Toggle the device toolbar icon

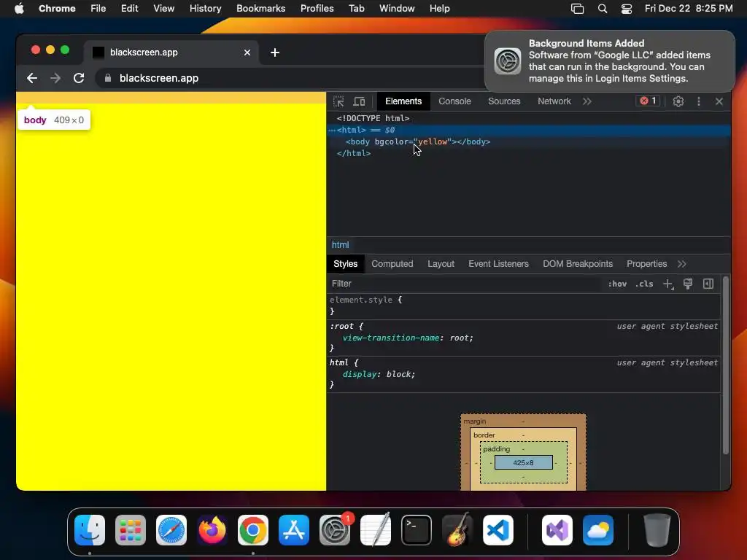[359, 101]
